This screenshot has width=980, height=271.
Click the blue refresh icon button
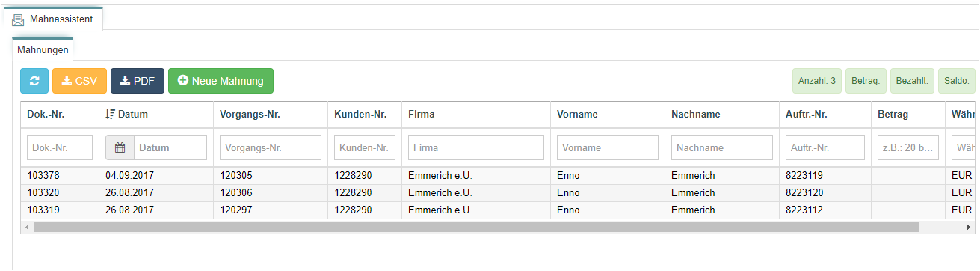[34, 81]
